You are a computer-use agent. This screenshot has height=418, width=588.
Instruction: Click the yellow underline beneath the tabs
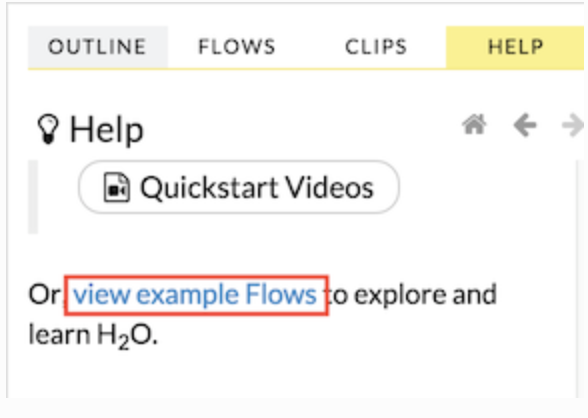pos(306,69)
